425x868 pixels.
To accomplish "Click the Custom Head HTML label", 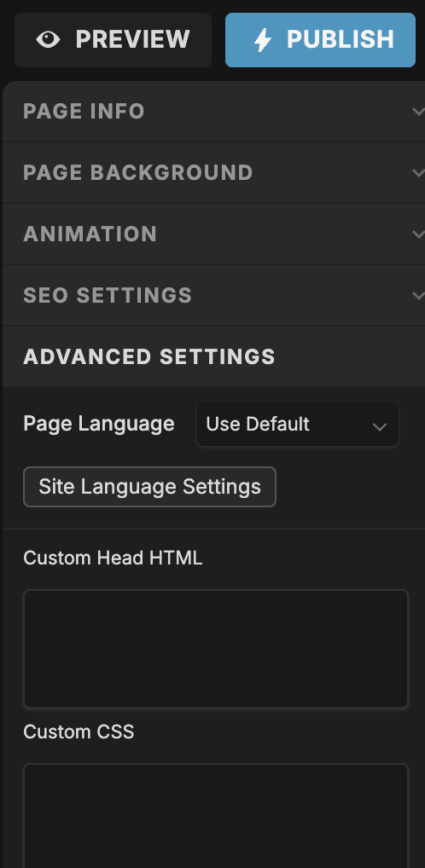I will tap(113, 558).
